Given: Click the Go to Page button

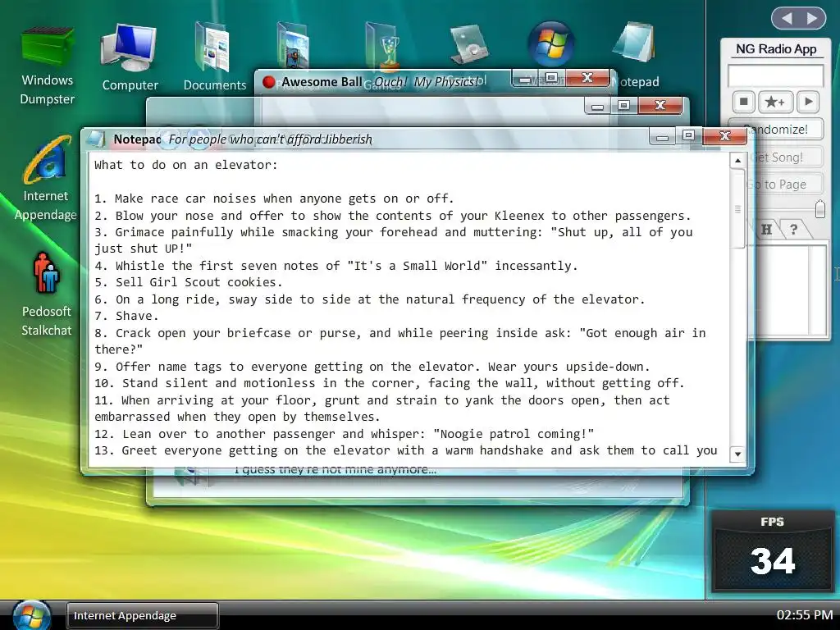Looking at the screenshot, I should 785,185.
